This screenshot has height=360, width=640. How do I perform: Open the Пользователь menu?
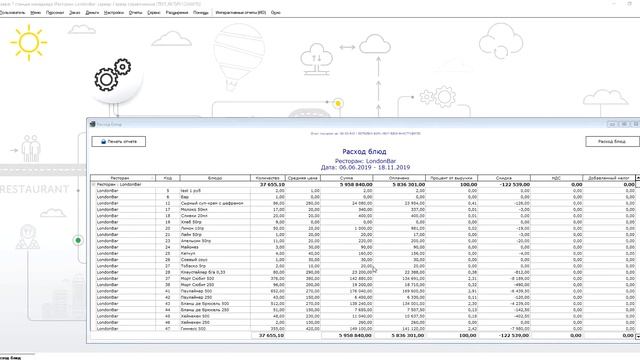coord(12,13)
